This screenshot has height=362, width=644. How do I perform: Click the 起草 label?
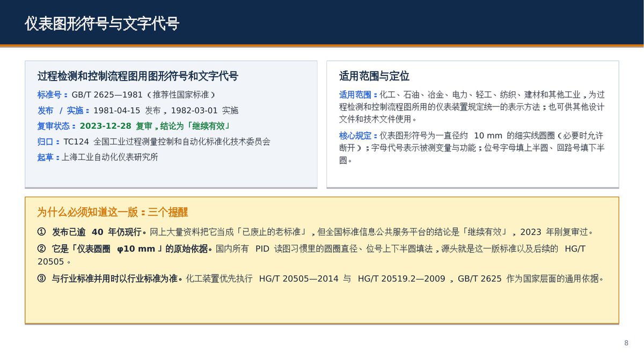(47, 157)
